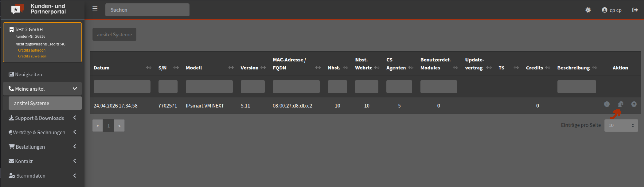Sort by CS Agenten column arrows
Image resolution: width=644 pixels, height=187 pixels.
pyautogui.click(x=411, y=68)
